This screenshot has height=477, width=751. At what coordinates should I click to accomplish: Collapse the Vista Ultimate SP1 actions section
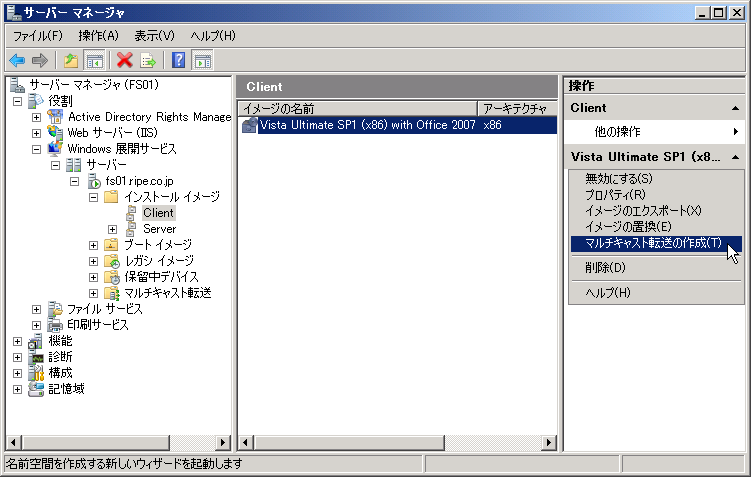[735, 157]
